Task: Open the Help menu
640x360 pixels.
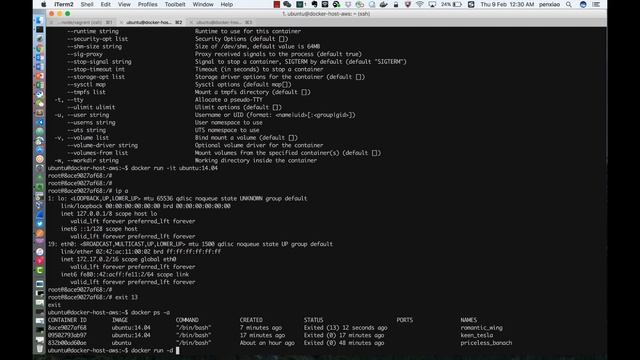Action: point(227,4)
